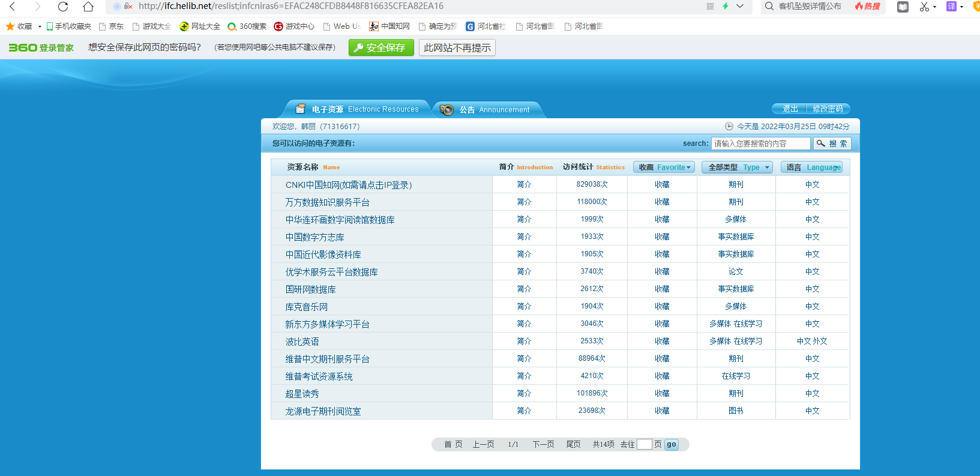The height and width of the screenshot is (476, 980).
Task: Open 优学术服务云平台数据库 link
Action: [x=332, y=272]
